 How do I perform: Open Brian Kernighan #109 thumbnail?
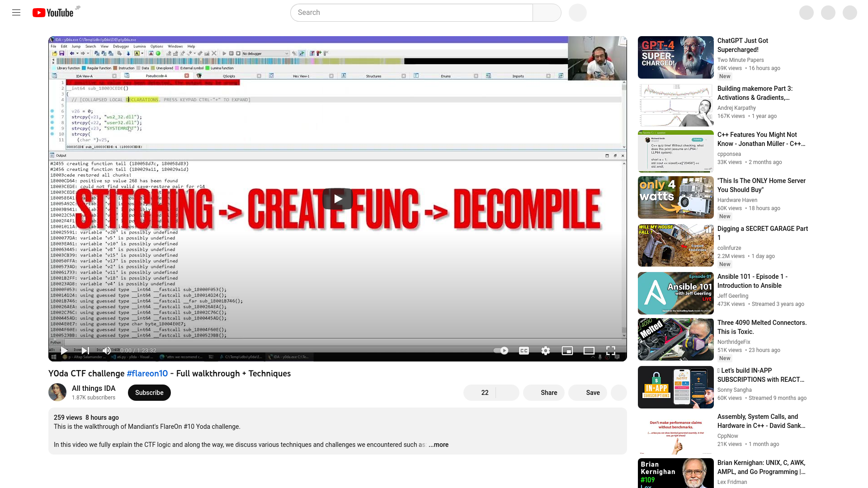click(x=676, y=473)
